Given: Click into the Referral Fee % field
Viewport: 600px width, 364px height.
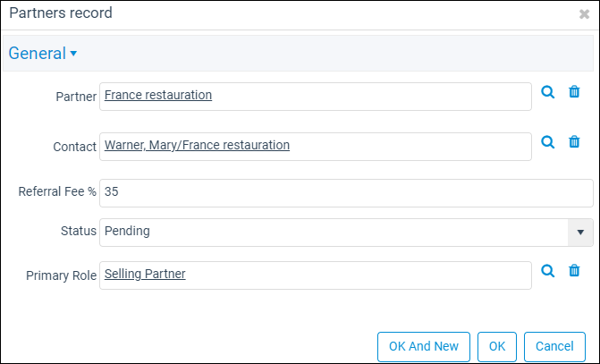Looking at the screenshot, I should click(346, 193).
